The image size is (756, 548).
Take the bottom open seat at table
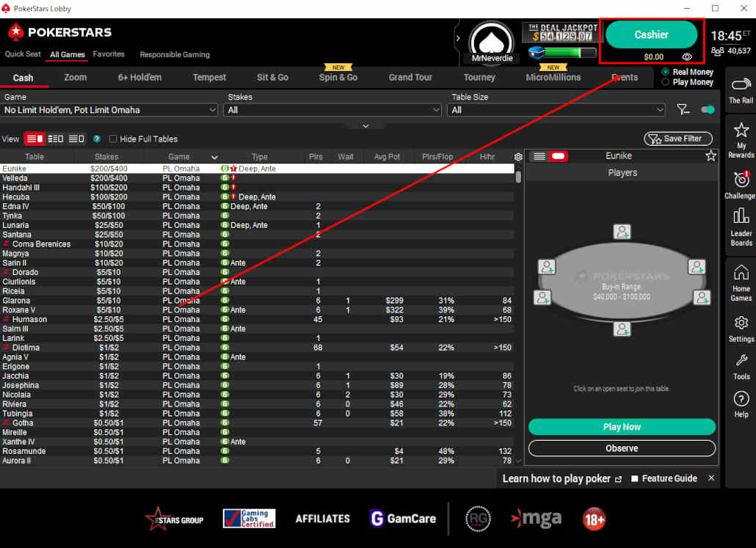coord(622,329)
